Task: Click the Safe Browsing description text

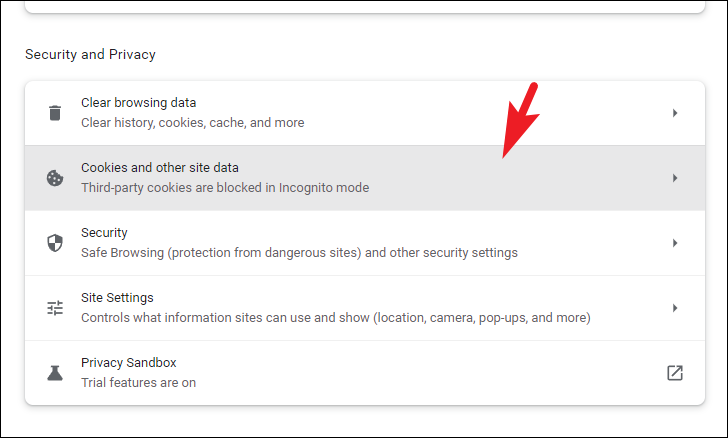Action: click(299, 253)
